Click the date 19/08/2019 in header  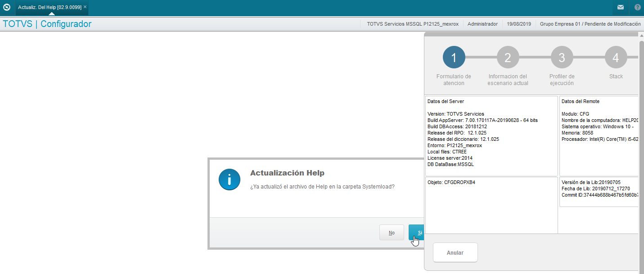tap(519, 24)
